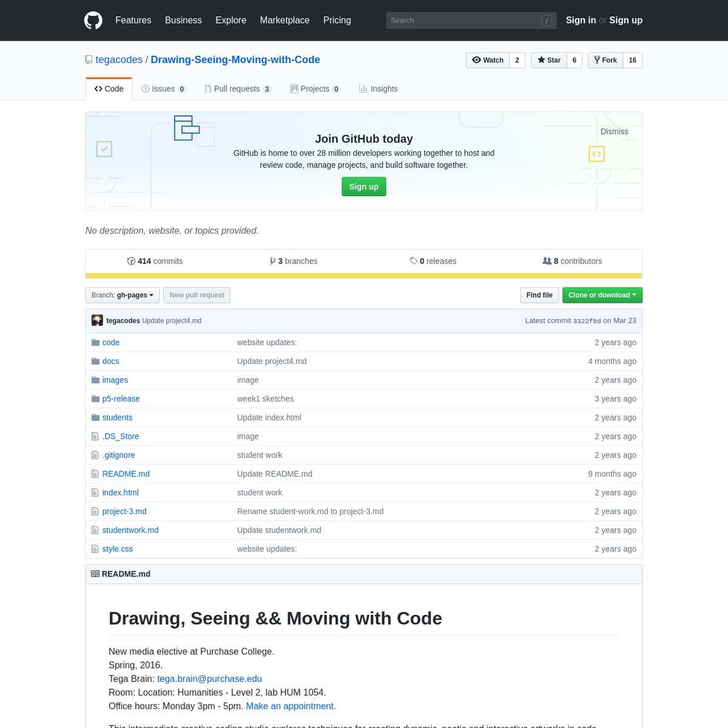Click folder icon next to code
This screenshot has width=728, height=728.
[x=95, y=342]
